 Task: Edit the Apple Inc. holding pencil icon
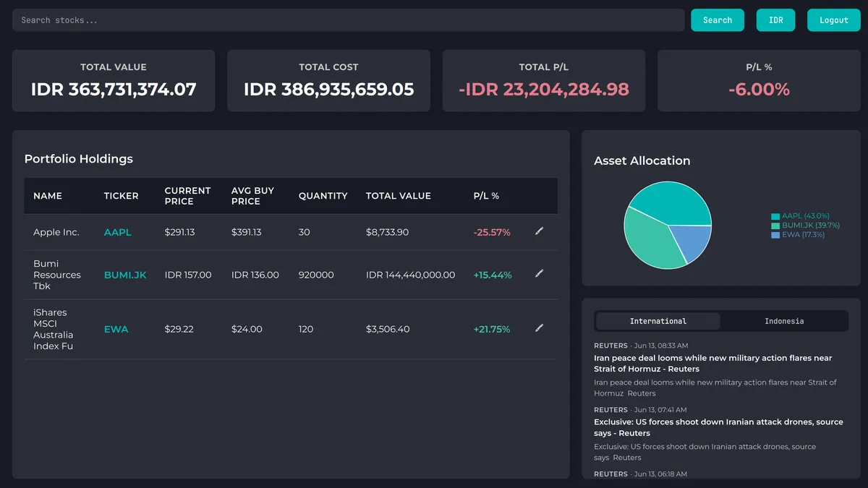[x=539, y=231]
